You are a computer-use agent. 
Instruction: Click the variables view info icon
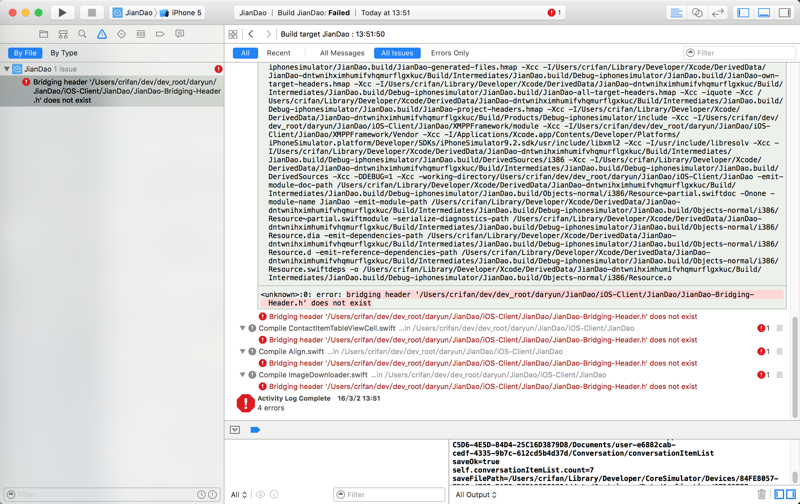(274, 495)
